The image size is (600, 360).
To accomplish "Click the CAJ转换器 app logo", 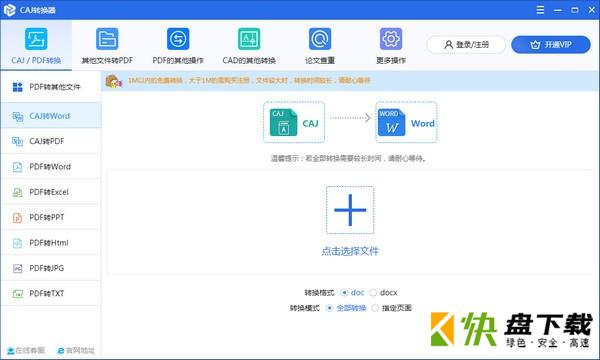I will (x=9, y=10).
